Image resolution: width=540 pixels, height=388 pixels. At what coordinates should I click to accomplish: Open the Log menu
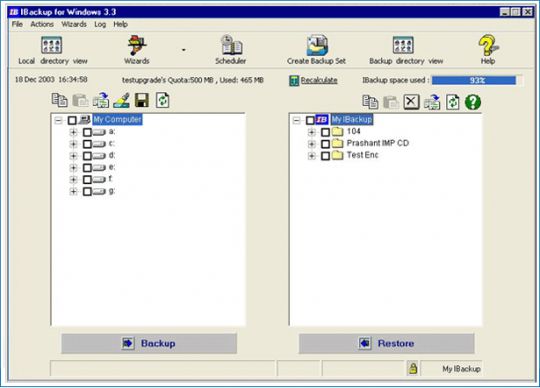pyautogui.click(x=100, y=24)
